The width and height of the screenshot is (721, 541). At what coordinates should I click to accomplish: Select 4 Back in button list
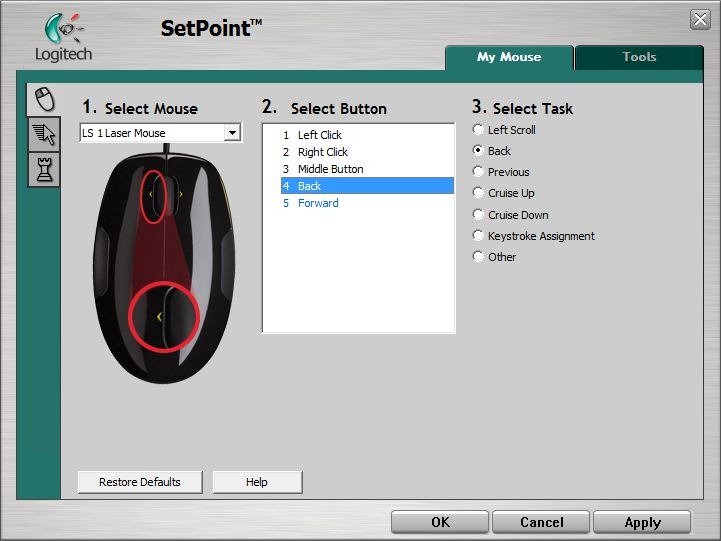pyautogui.click(x=367, y=186)
